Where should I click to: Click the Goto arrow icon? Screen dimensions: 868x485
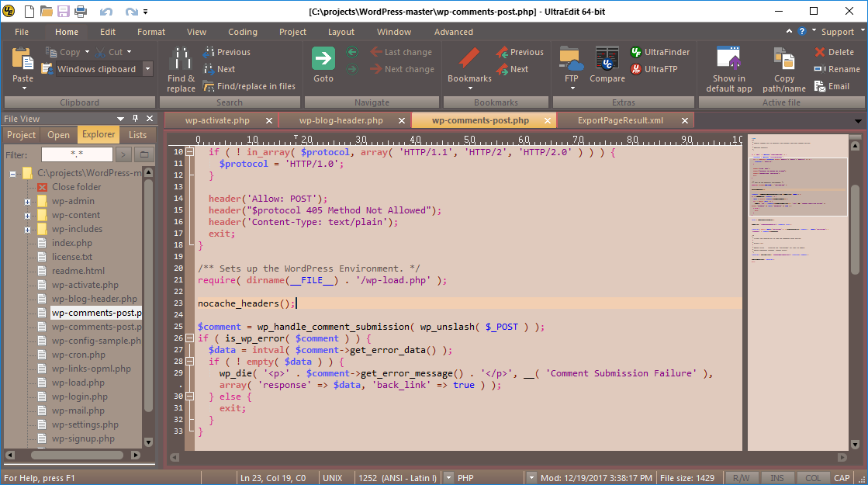(323, 58)
